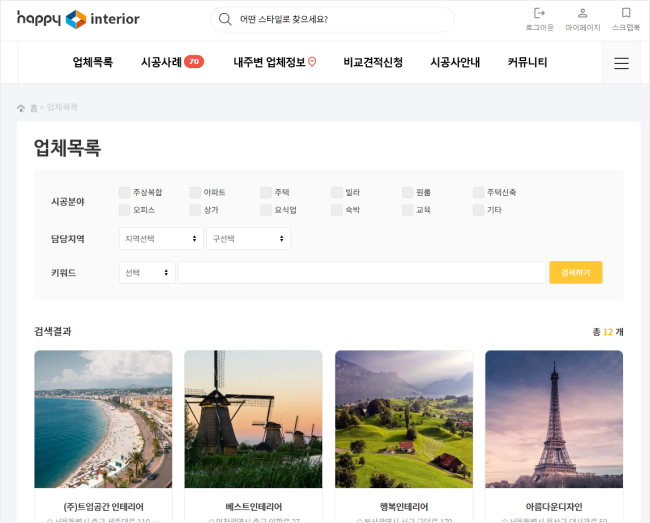The image size is (650, 523).
Task: Check the 숙박 checkbox
Action: click(337, 210)
